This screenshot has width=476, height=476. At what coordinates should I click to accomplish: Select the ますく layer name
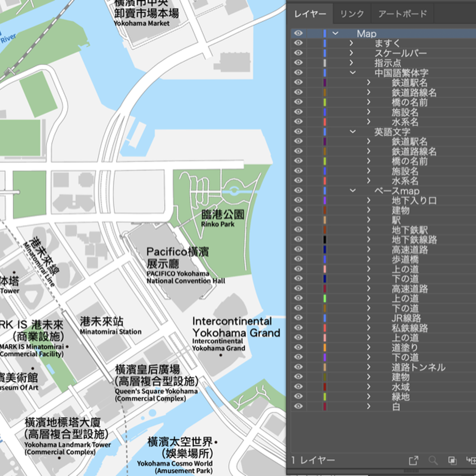pos(388,43)
